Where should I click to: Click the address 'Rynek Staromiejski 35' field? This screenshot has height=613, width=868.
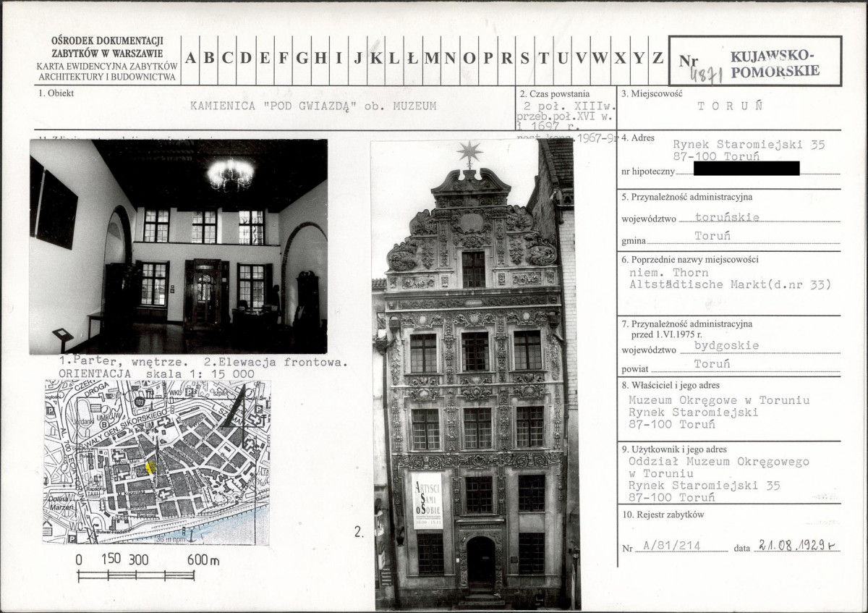[x=749, y=145]
